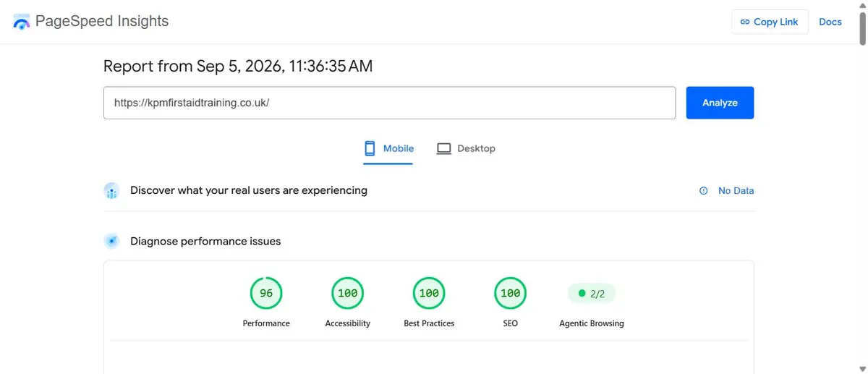Click the PageSpeed Insights logo icon
868x374 pixels.
pos(22,21)
